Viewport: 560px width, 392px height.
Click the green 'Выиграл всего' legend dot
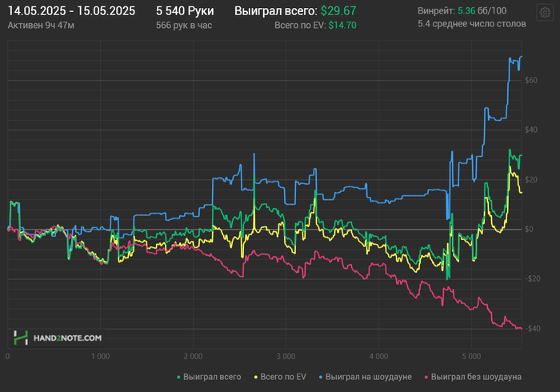click(178, 377)
